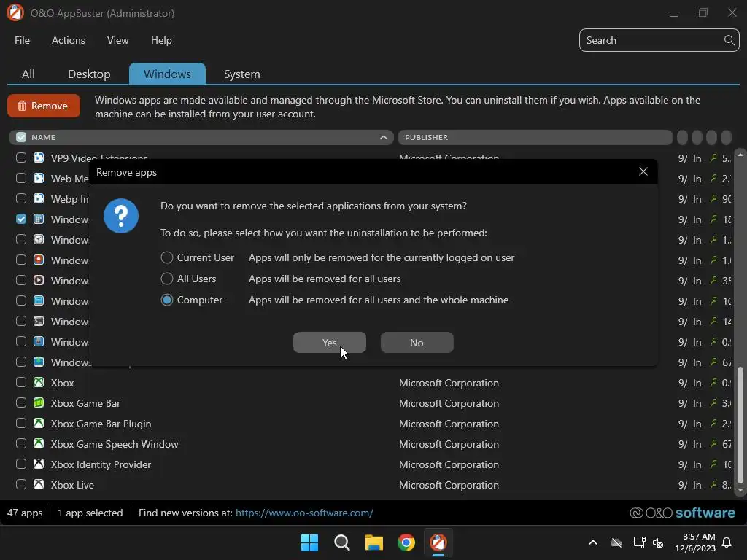Open the notification bell in system tray
Image resolution: width=747 pixels, height=560 pixels.
click(727, 542)
